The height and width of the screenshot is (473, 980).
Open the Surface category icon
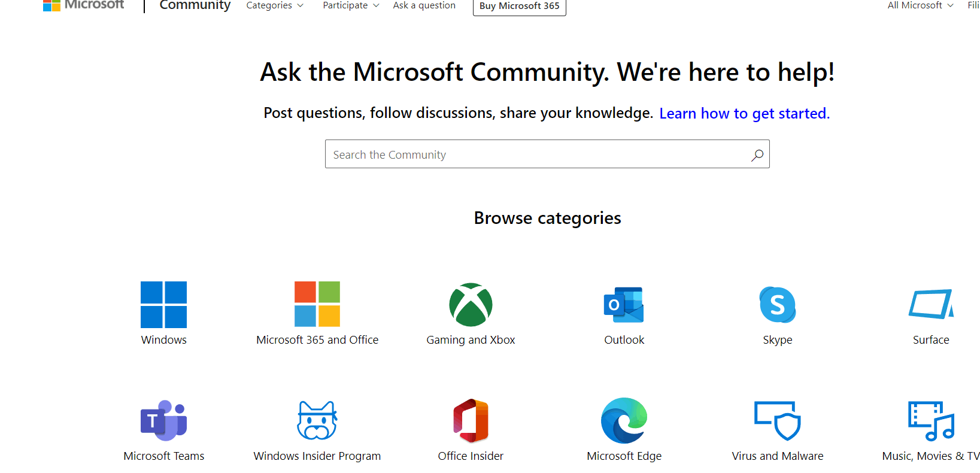coord(931,305)
